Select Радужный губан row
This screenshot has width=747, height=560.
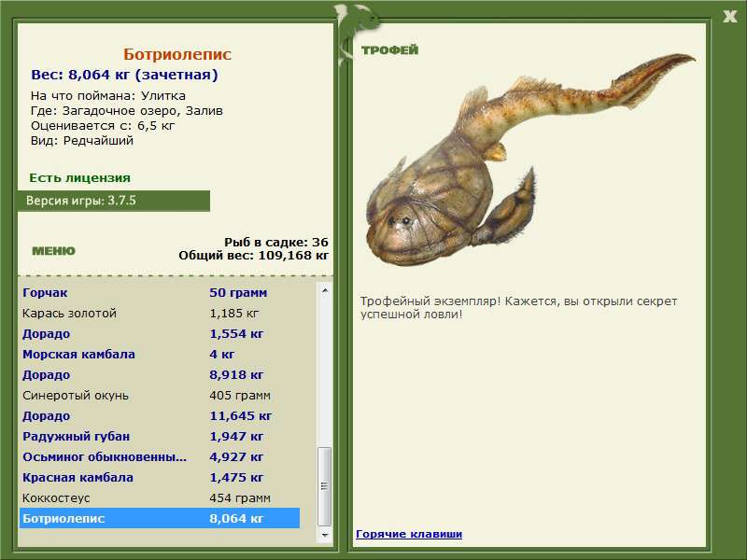(x=160, y=436)
